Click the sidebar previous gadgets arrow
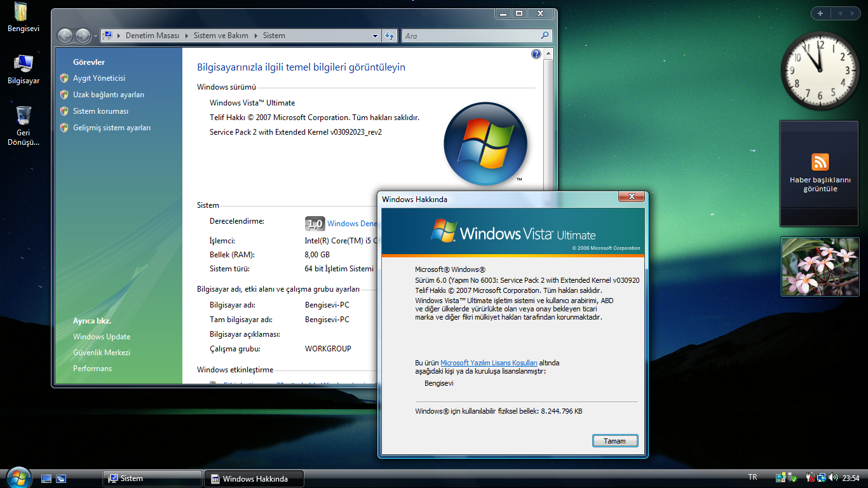Viewport: 868px width, 488px height. (840, 13)
